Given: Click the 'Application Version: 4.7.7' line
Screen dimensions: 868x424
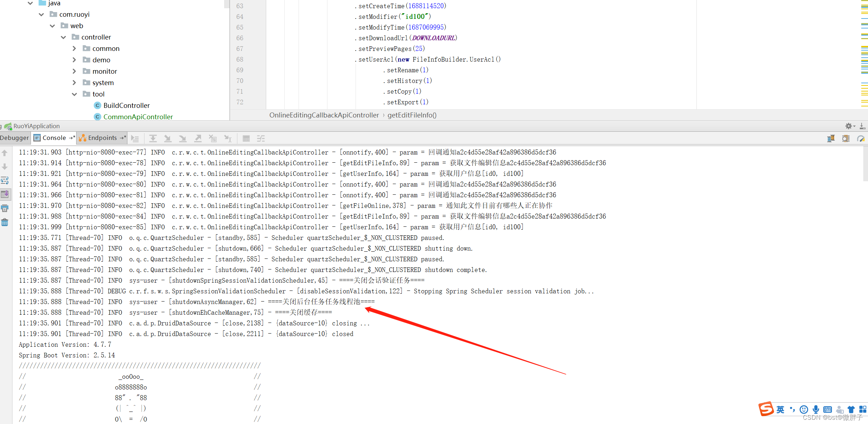Looking at the screenshot, I should [65, 345].
